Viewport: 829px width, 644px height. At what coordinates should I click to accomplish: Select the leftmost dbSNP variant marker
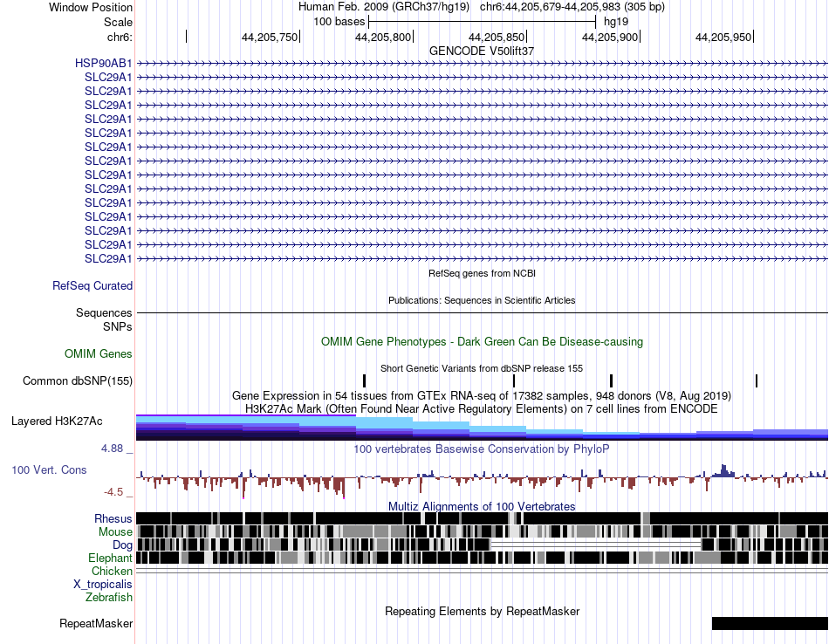click(x=364, y=380)
